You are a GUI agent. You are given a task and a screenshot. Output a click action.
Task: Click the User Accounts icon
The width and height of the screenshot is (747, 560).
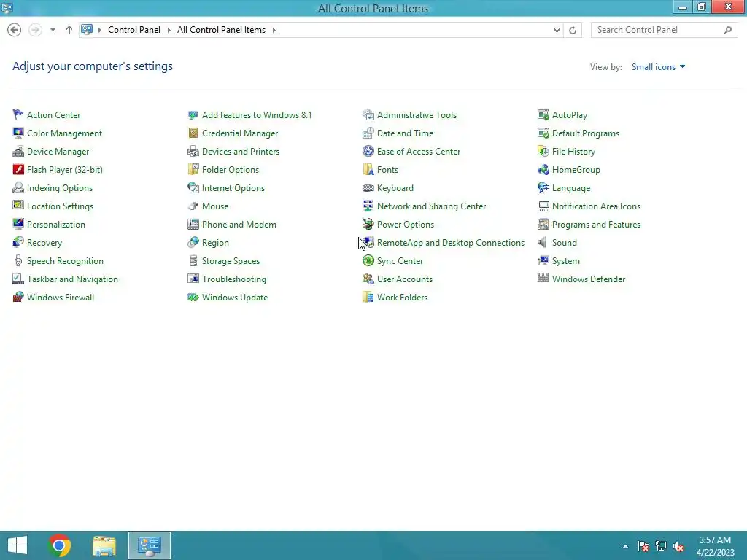tap(368, 279)
